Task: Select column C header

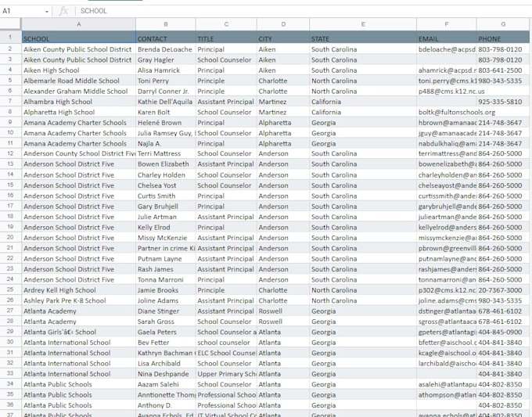Action: pos(226,24)
